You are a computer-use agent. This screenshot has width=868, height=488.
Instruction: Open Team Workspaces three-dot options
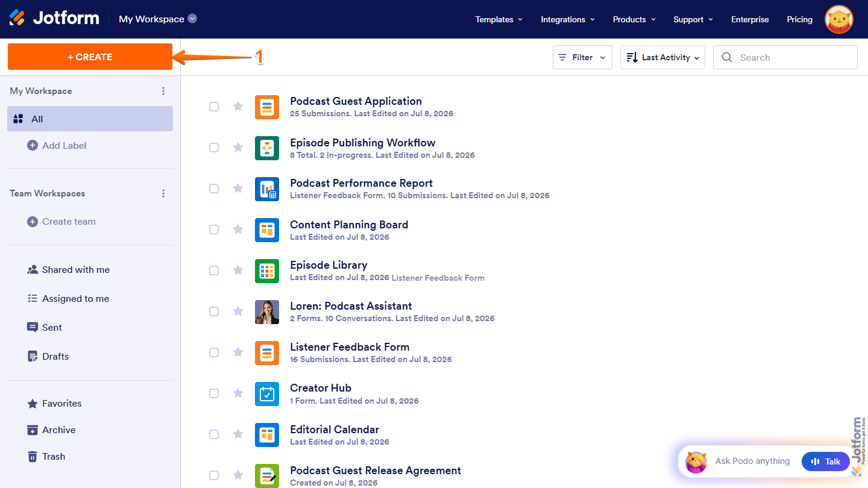pyautogui.click(x=163, y=193)
